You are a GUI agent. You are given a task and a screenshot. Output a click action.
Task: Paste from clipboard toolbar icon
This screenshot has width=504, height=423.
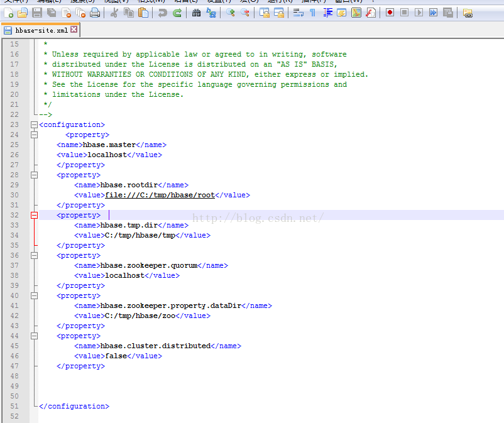pos(143,13)
